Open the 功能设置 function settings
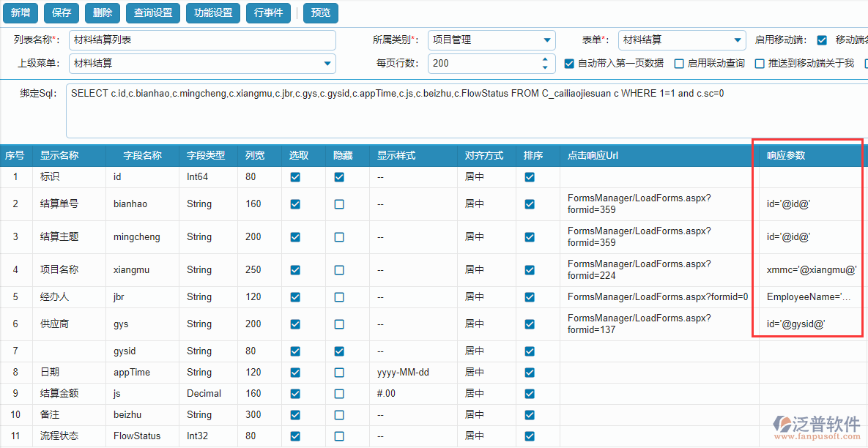 (x=212, y=12)
